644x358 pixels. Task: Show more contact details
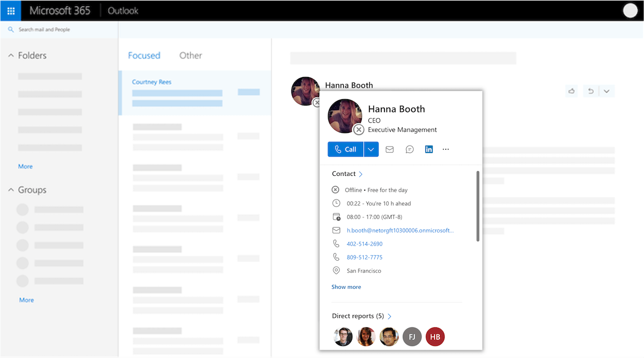(x=346, y=287)
